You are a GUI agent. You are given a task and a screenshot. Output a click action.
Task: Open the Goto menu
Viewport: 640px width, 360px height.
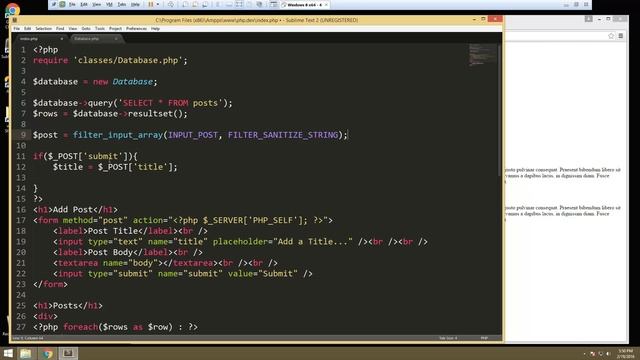click(x=86, y=29)
